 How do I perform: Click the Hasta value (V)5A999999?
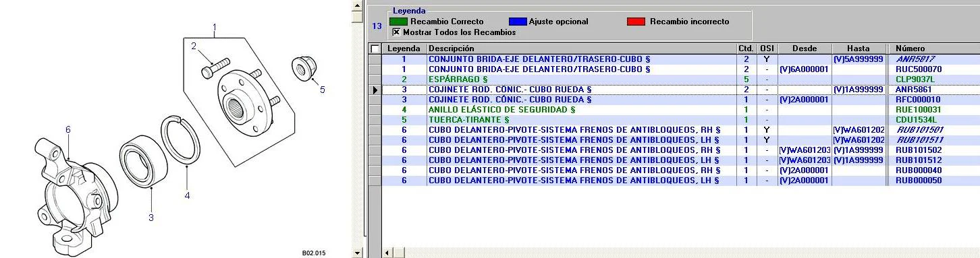(858, 59)
